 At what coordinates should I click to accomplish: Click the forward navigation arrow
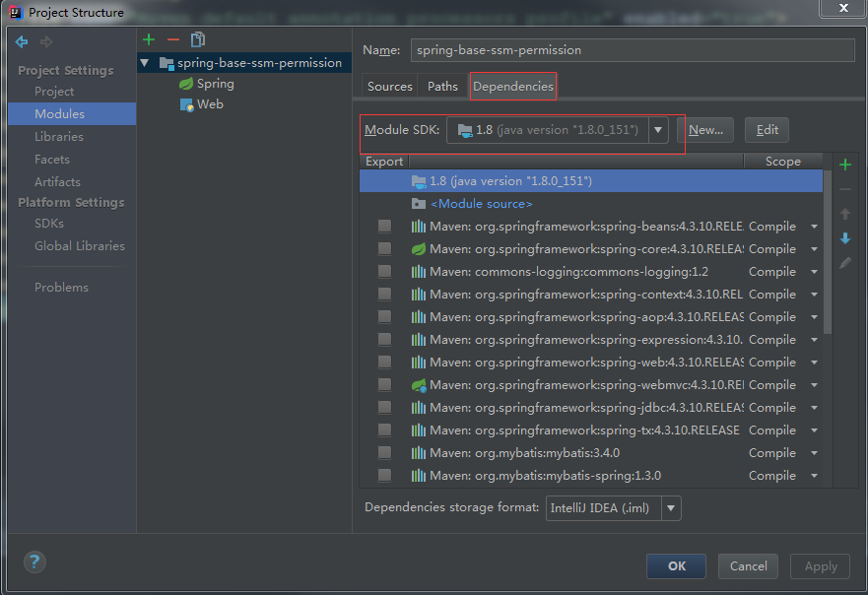46,41
